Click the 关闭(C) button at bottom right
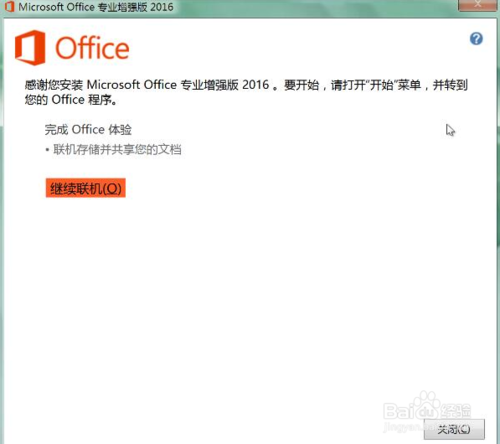500x444 pixels. (x=454, y=429)
